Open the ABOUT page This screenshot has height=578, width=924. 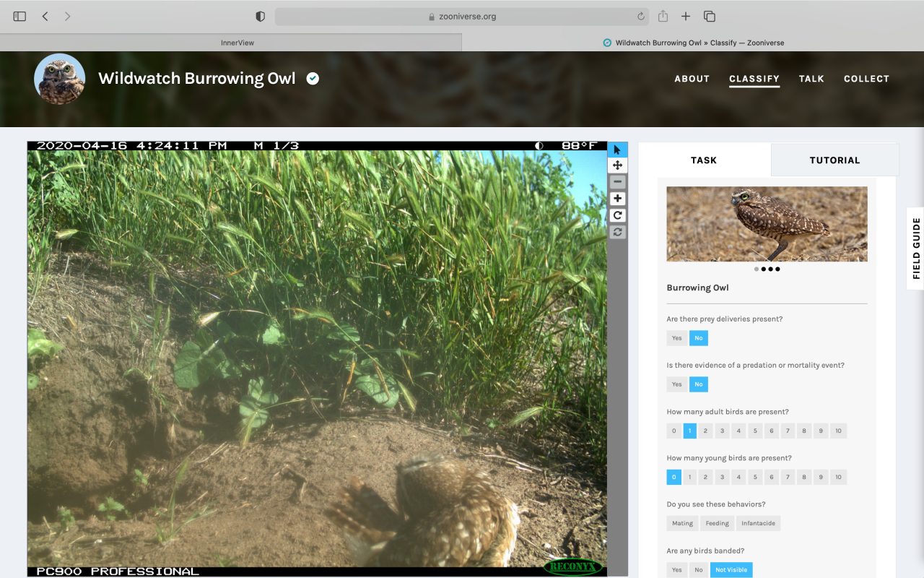pyautogui.click(x=692, y=79)
